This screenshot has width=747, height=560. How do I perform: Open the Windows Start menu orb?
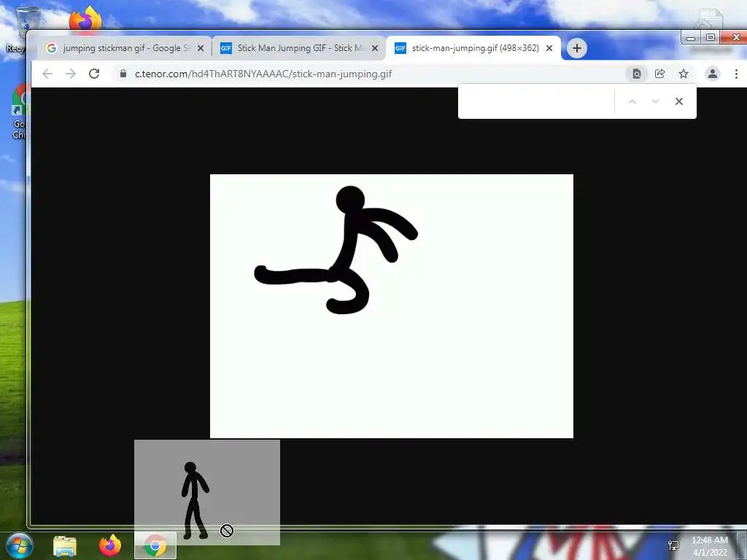click(19, 546)
